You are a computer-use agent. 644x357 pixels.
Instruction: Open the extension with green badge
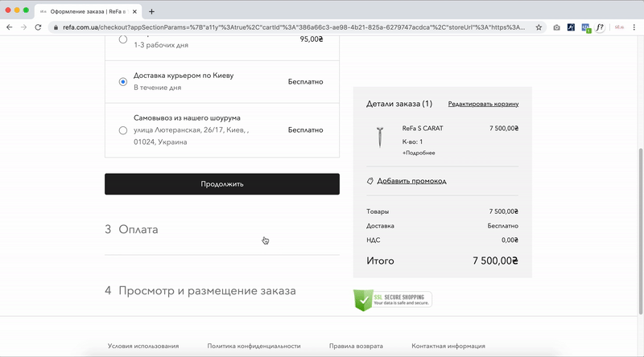tap(586, 28)
